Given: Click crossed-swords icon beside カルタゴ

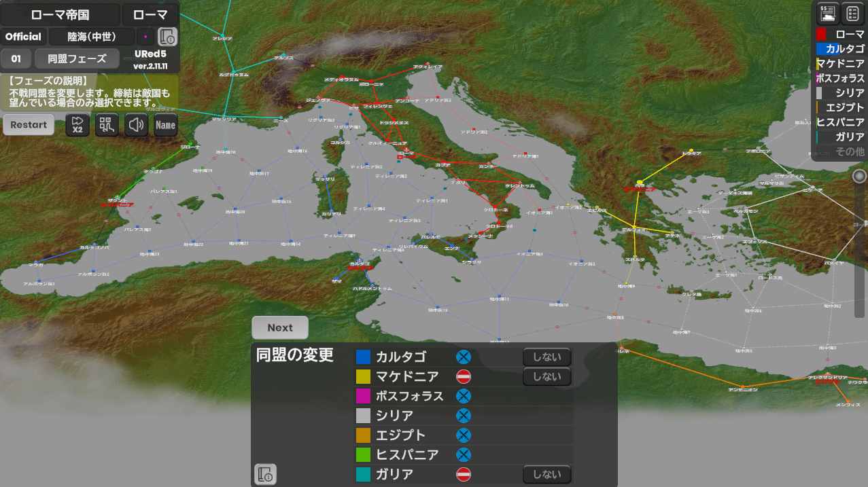Looking at the screenshot, I should point(464,357).
